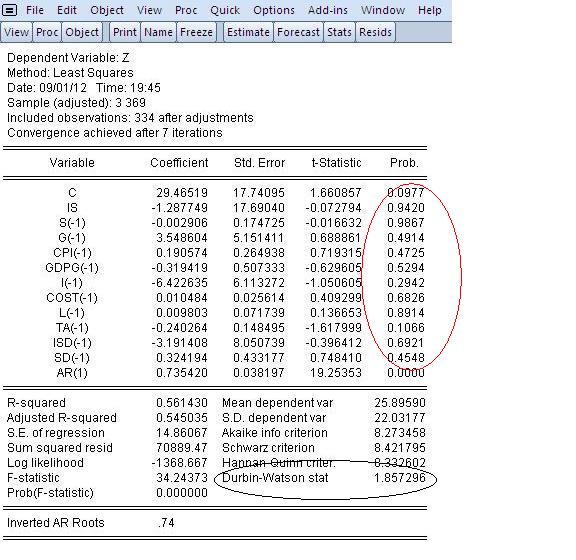
Task: Open the Options menu
Action: point(274,10)
